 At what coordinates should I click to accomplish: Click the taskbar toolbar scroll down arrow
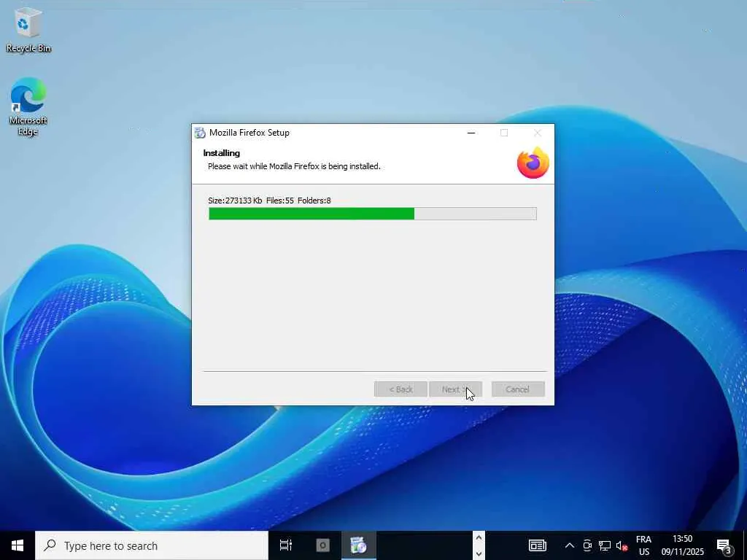pos(479,553)
